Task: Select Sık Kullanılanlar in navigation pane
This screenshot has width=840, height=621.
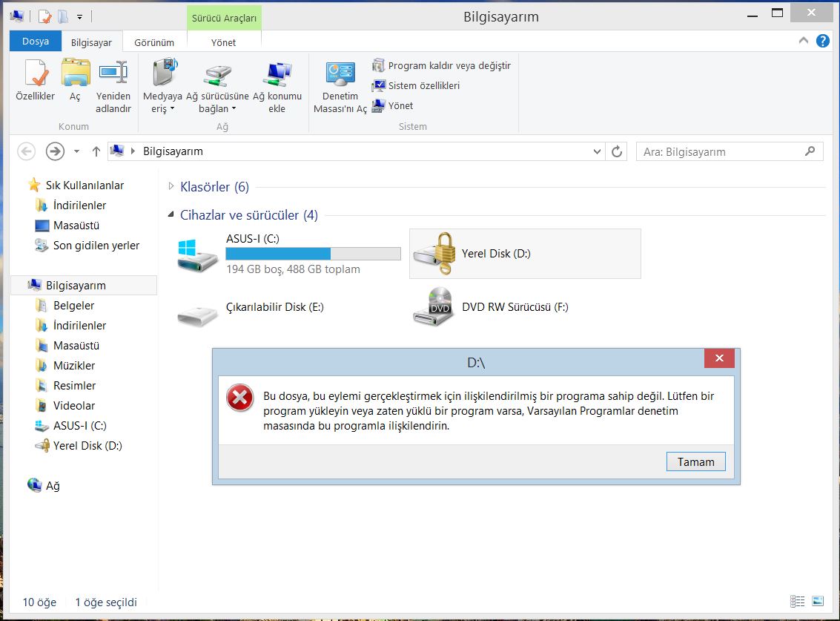Action: click(x=76, y=185)
